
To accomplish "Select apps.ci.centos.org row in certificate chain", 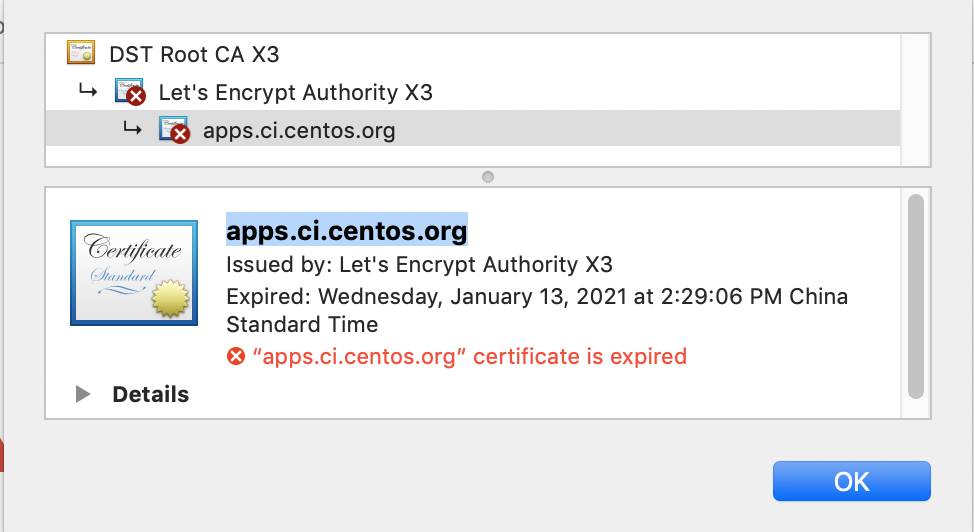I will [473, 129].
